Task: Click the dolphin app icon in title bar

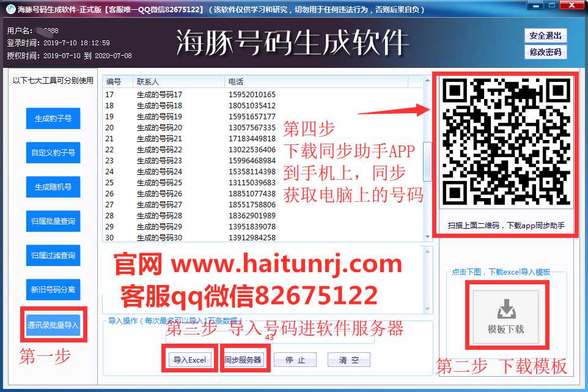Action: [x=11, y=9]
